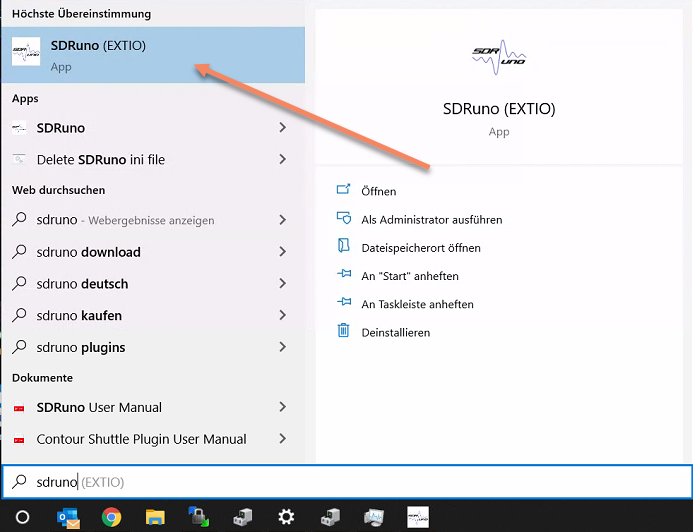
Task: Select the sdruno kaufen web suggestion
Action: [79, 315]
